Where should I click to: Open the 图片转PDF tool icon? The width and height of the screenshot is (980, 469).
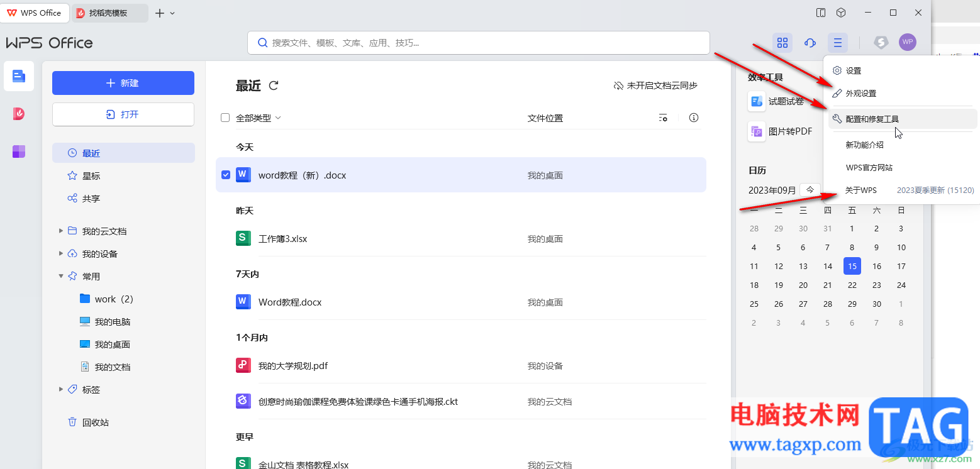click(757, 131)
